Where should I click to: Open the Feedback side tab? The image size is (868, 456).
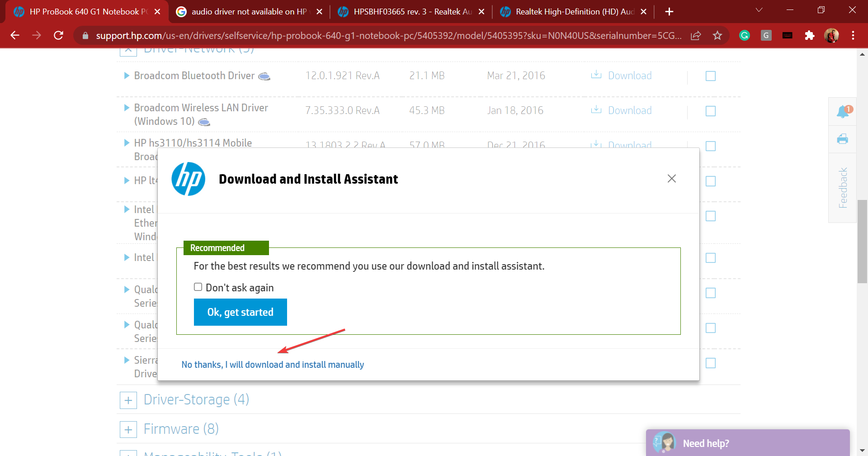tap(843, 188)
